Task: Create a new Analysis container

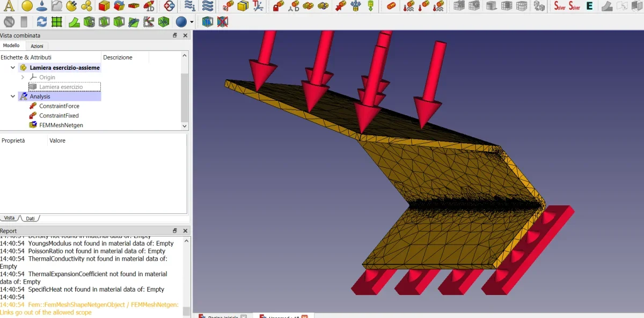Action: coord(9,6)
